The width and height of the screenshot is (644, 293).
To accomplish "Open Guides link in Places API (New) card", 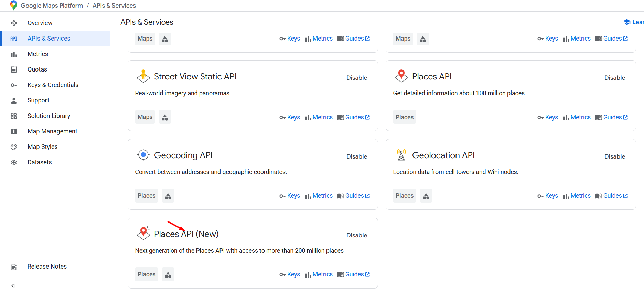I will click(354, 274).
